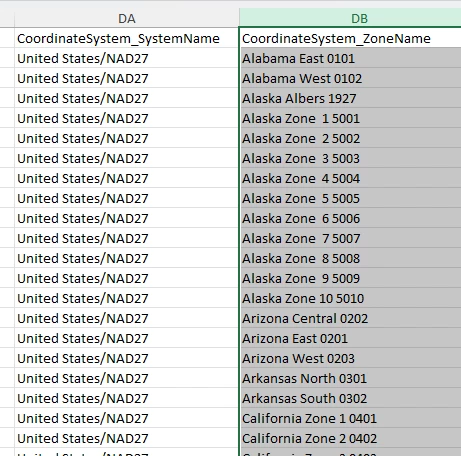
Task: Select column DB header
Action: [350, 18]
